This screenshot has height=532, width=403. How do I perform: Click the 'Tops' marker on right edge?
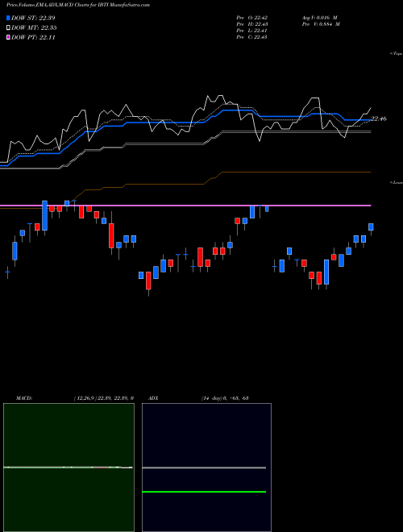point(397,54)
